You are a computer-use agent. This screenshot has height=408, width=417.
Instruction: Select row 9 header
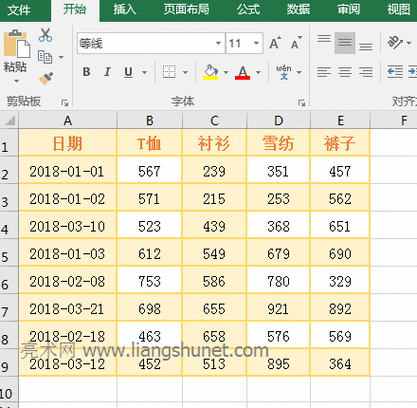point(9,363)
